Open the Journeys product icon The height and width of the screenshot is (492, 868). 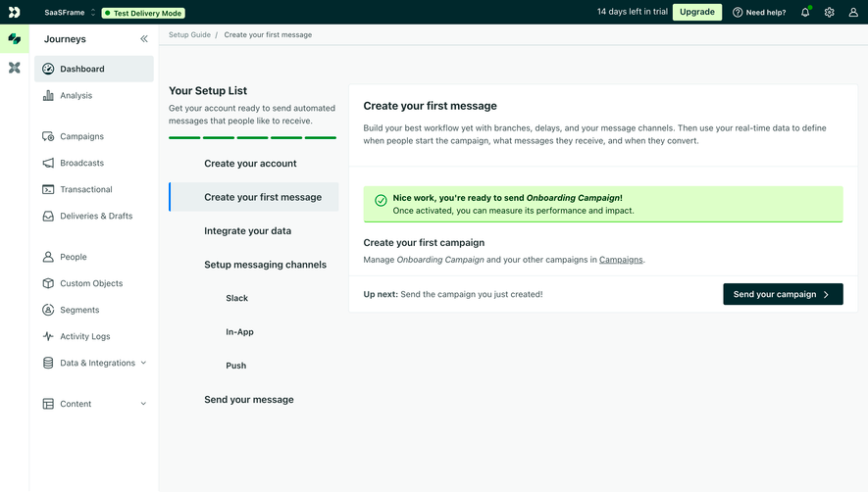[15, 39]
